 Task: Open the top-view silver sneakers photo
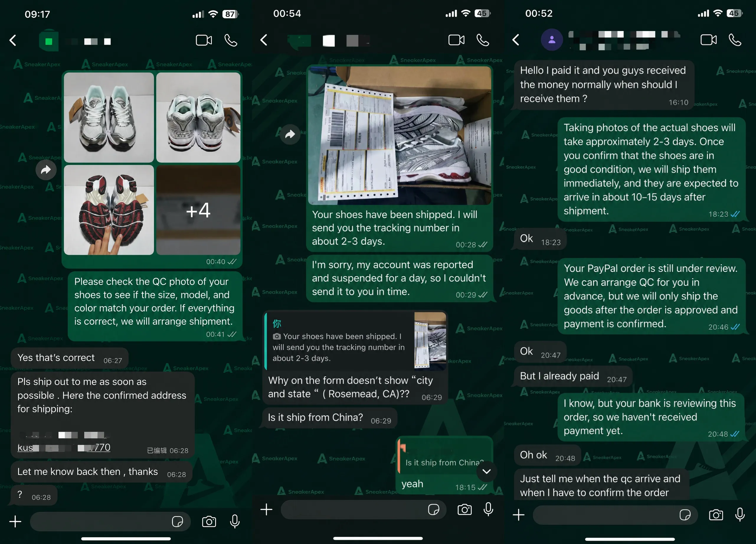(x=109, y=118)
